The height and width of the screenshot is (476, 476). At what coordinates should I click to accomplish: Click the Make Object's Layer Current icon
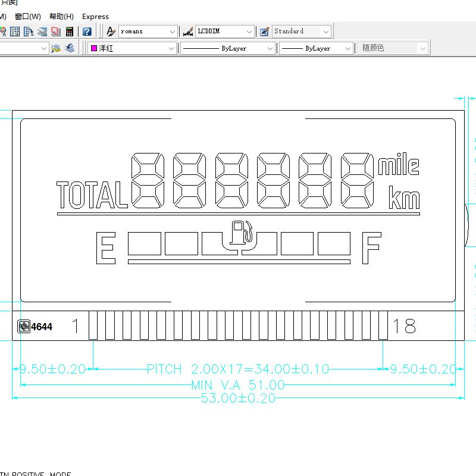[x=56, y=48]
